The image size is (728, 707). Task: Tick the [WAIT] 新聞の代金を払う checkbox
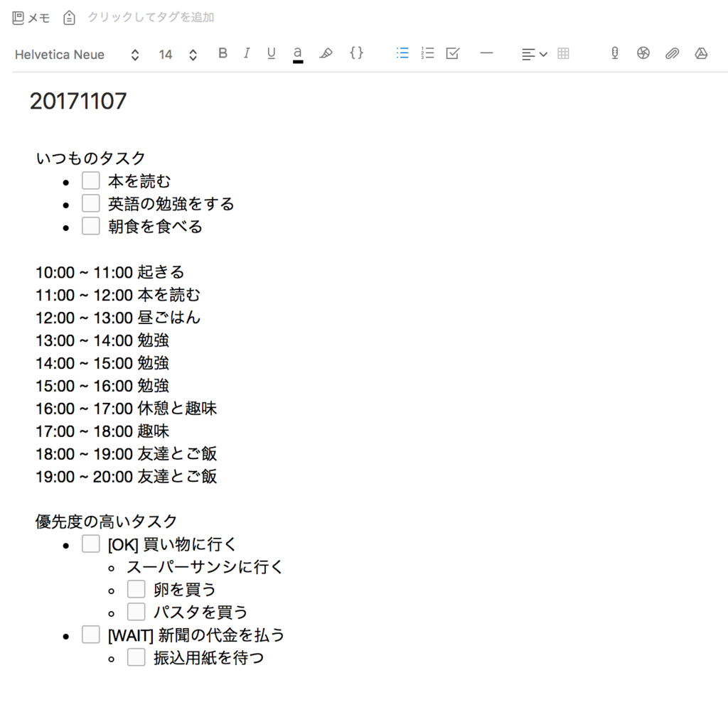[90, 634]
